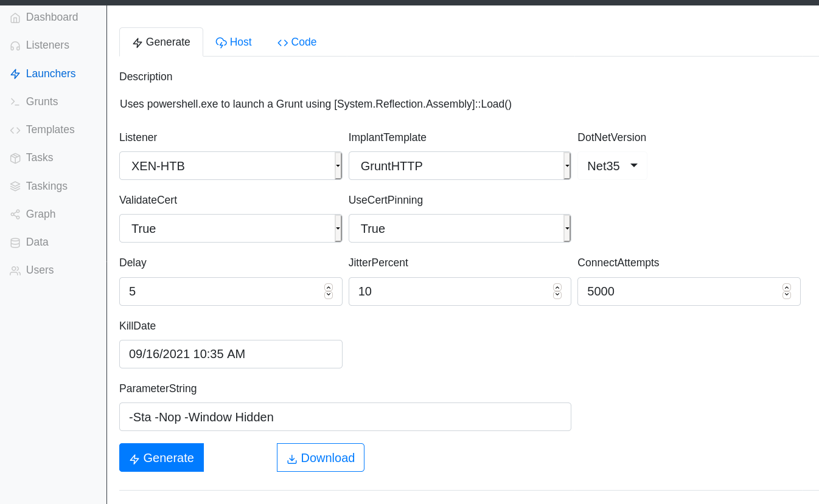Viewport: 819px width, 504px height.
Task: Click the Dashboard home icon
Action: click(x=15, y=18)
